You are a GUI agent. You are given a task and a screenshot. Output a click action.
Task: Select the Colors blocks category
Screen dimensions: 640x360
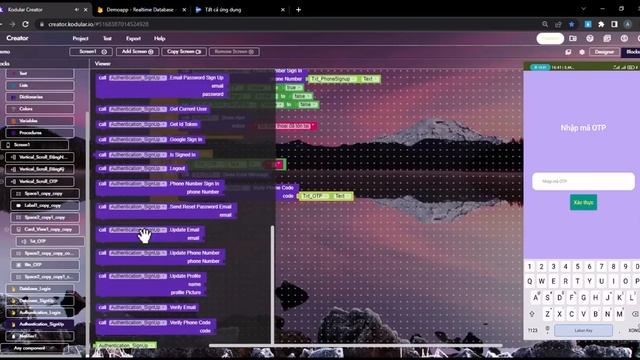click(40, 109)
